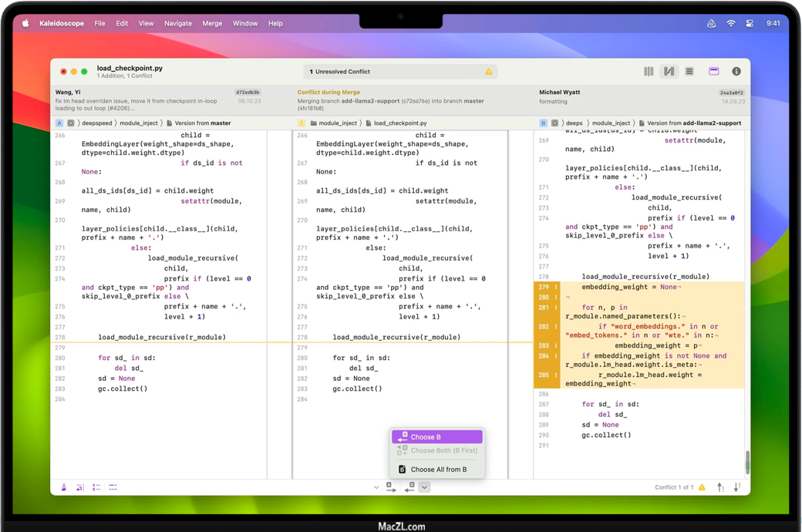The width and height of the screenshot is (802, 532).
Task: Expand dropdown arrow next to choose B
Action: [424, 487]
